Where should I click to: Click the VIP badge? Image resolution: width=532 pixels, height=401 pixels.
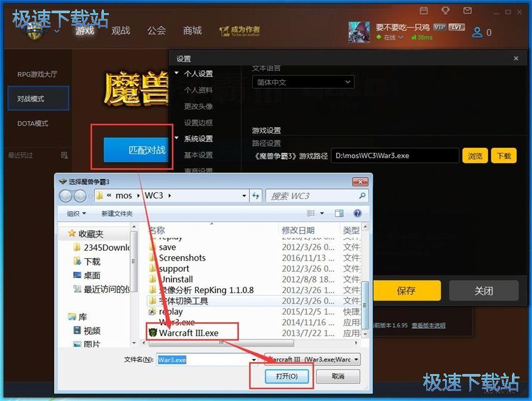tap(440, 27)
